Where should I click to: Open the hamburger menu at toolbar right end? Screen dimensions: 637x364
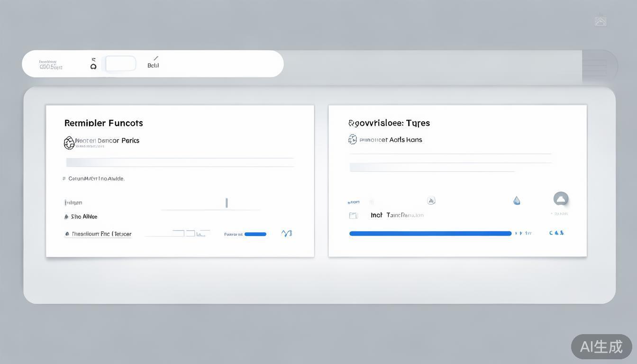click(594, 67)
